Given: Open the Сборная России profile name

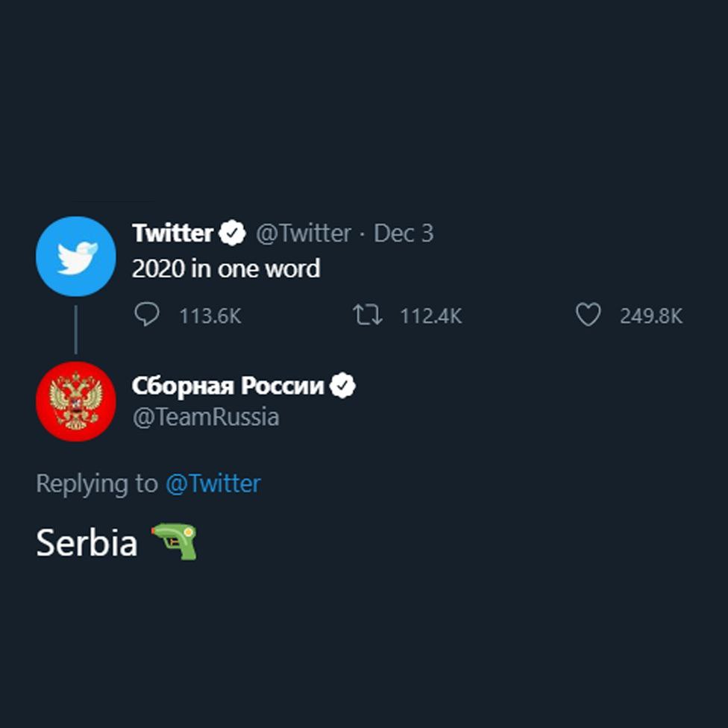Looking at the screenshot, I should pos(228,386).
